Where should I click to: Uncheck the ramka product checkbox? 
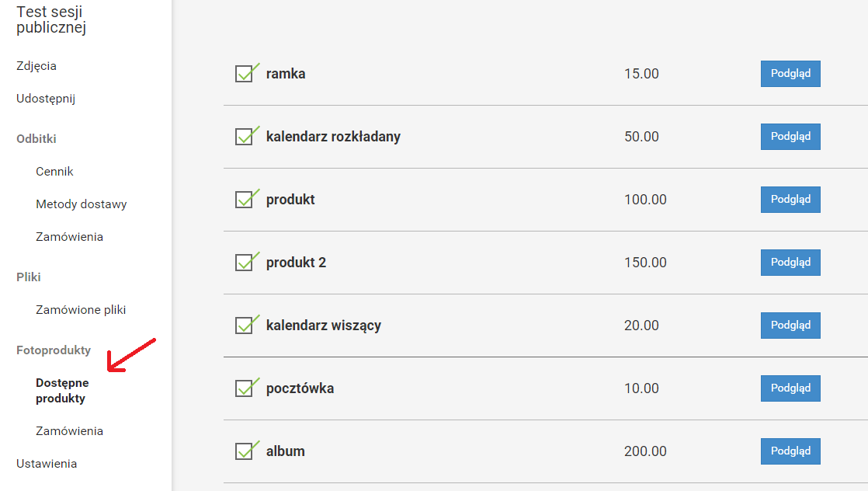point(244,75)
